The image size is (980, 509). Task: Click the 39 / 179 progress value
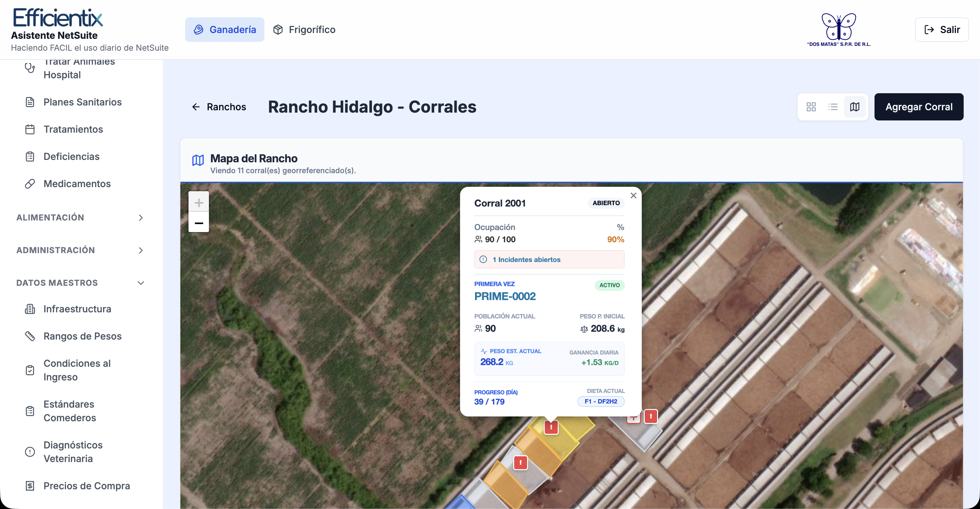point(489,402)
